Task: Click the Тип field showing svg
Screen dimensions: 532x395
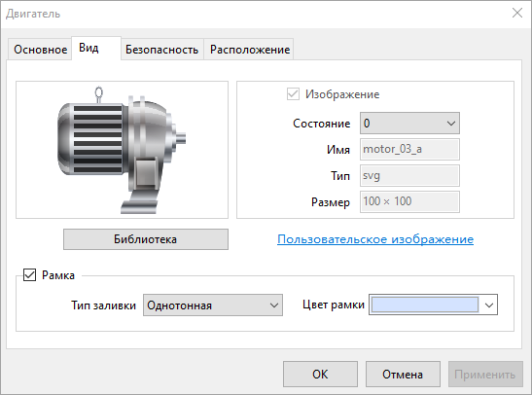Action: 409,175
